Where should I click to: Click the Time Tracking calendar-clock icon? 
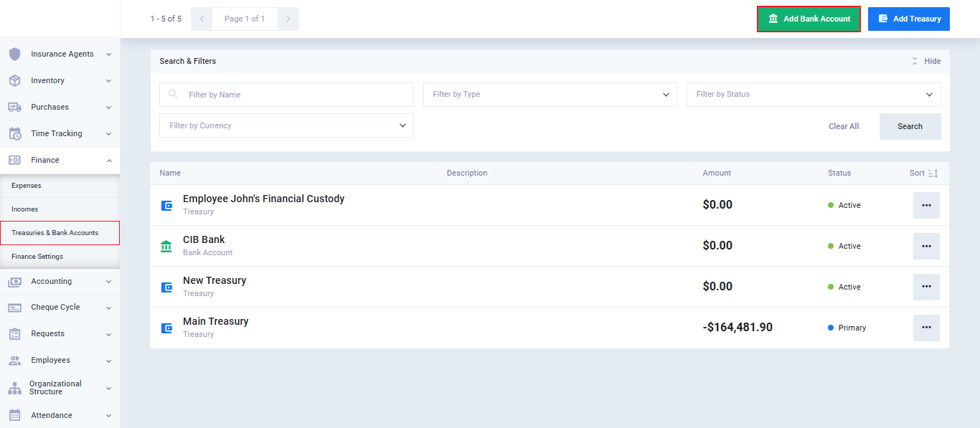(x=14, y=133)
